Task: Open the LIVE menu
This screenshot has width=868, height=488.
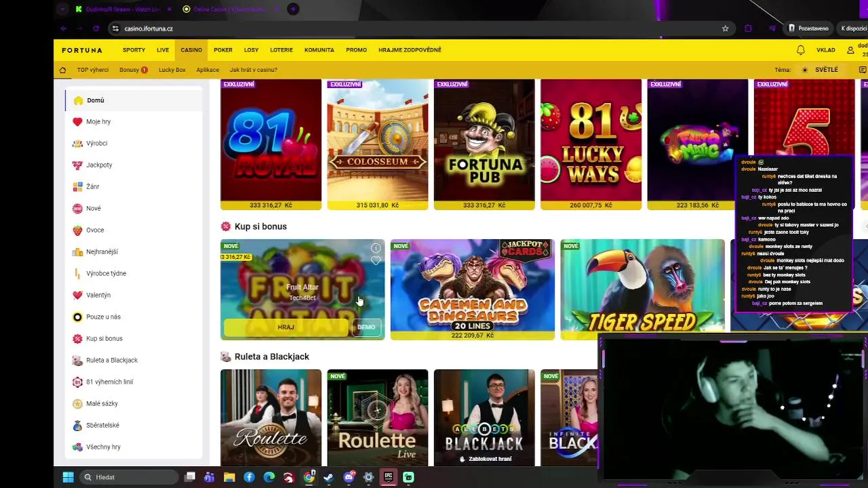Action: tap(163, 50)
